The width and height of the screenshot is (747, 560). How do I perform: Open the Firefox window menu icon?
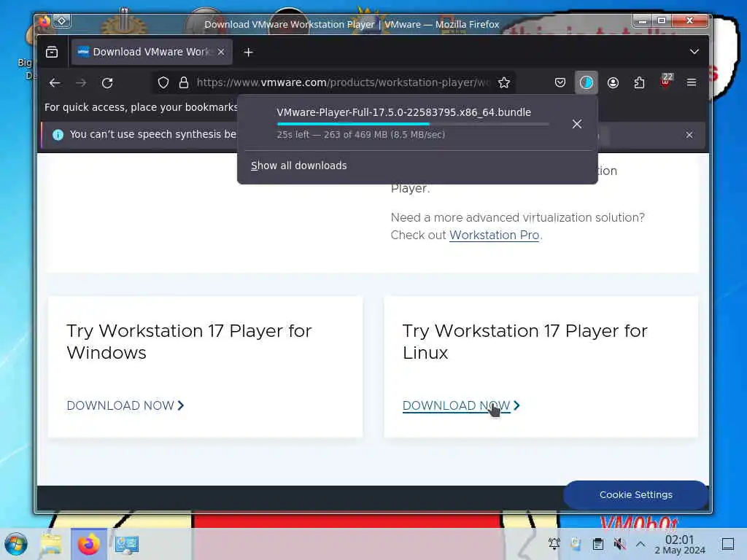click(44, 21)
